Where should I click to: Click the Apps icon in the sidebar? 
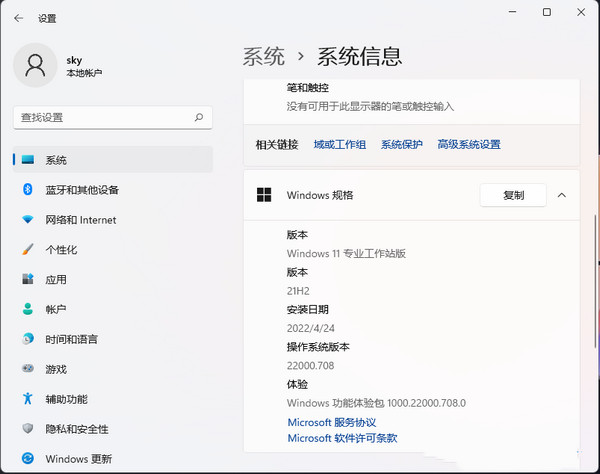(x=28, y=279)
